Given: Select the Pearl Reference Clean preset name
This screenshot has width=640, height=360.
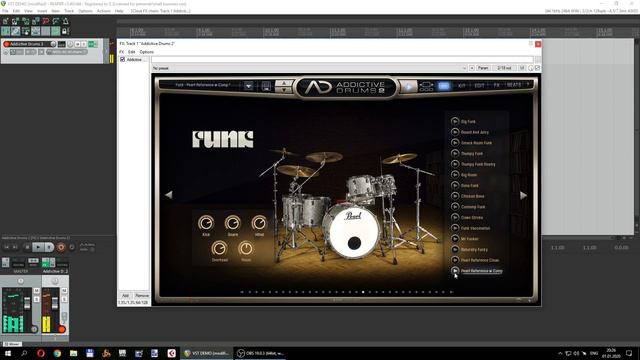Looking at the screenshot, I should 480,260.
